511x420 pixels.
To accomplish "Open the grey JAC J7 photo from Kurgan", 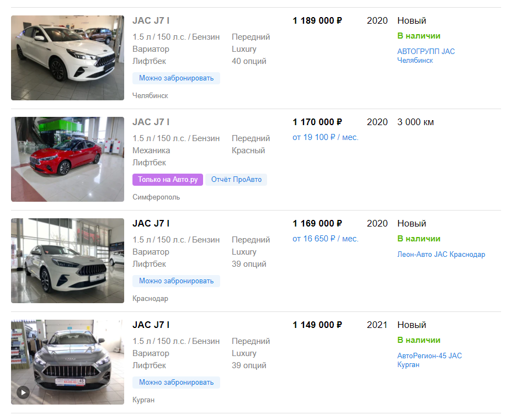I will pyautogui.click(x=67, y=362).
